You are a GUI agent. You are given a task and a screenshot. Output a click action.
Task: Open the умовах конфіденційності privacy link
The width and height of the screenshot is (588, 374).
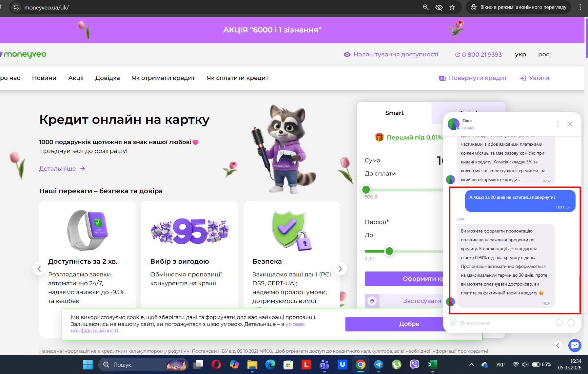click(188, 327)
